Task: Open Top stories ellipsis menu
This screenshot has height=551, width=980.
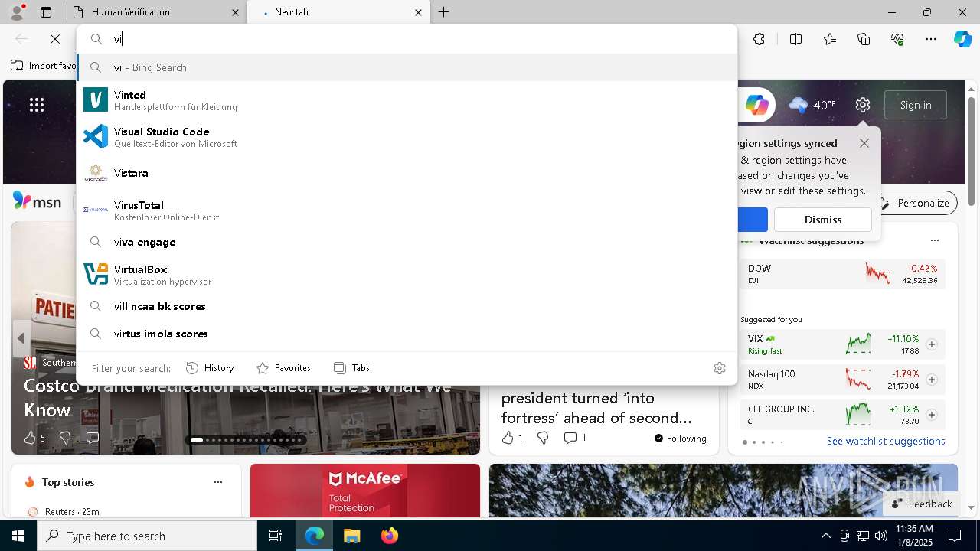Action: coord(218,482)
